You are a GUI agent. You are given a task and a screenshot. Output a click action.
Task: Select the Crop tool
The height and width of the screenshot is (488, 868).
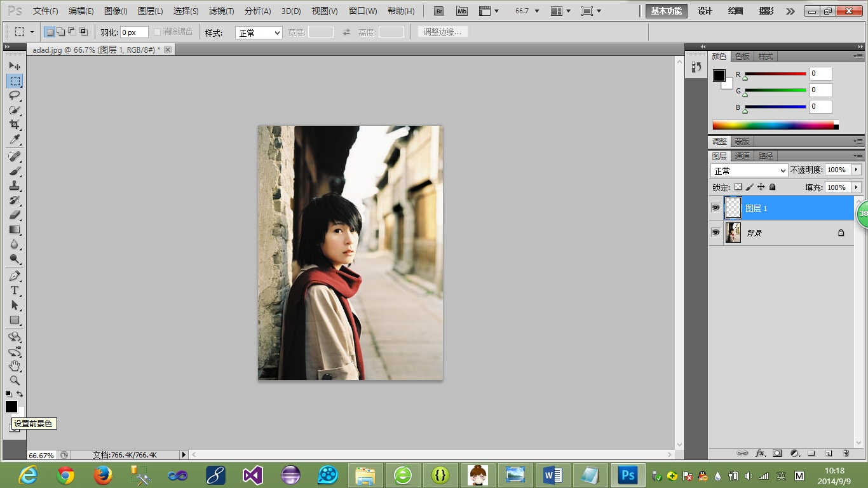click(15, 125)
